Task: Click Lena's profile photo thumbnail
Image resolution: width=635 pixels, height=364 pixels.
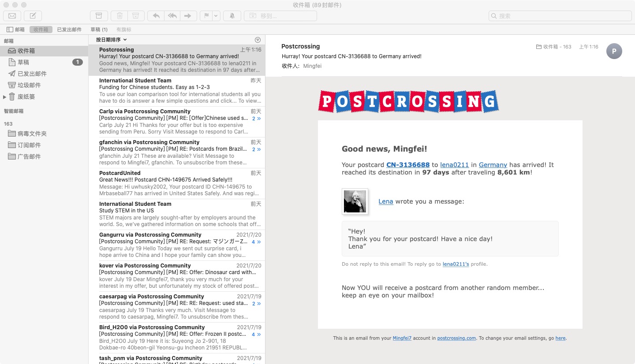Action: (355, 201)
